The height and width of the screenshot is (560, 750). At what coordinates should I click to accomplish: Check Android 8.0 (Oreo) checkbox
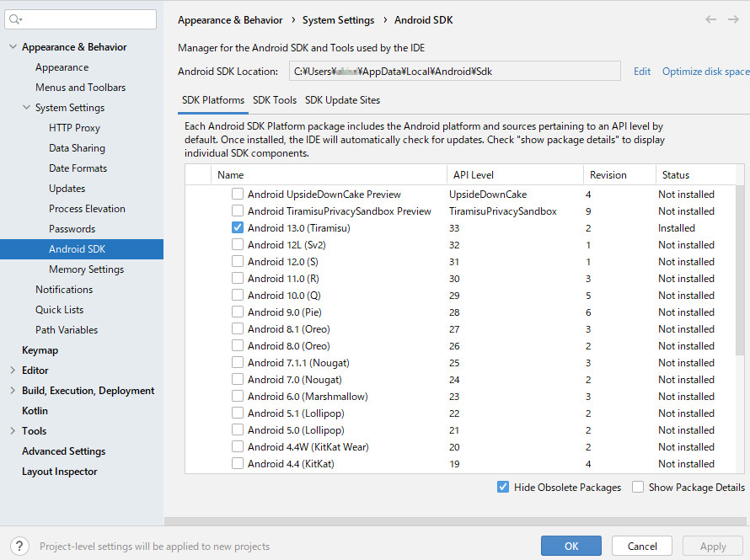pyautogui.click(x=238, y=345)
